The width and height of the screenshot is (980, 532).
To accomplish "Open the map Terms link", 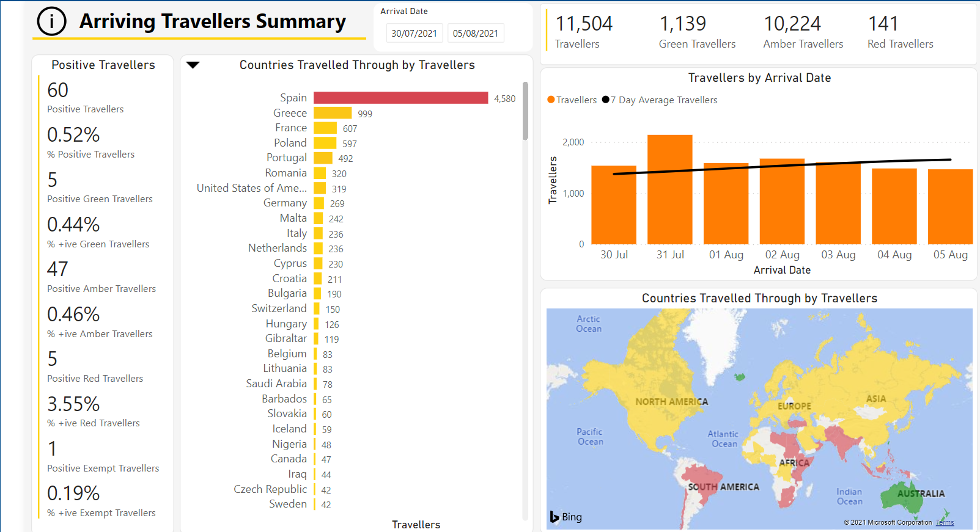I will click(945, 522).
